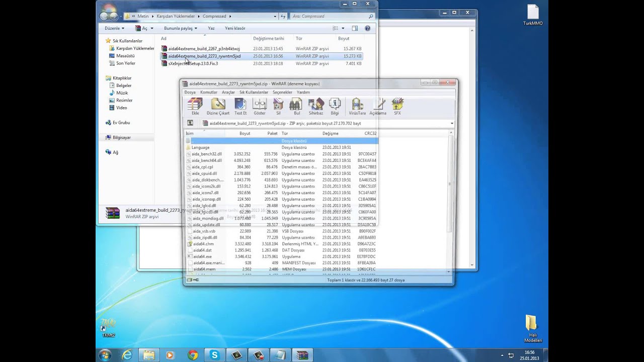
Task: Select the TKMt2 desktop shortcut
Action: (108, 328)
